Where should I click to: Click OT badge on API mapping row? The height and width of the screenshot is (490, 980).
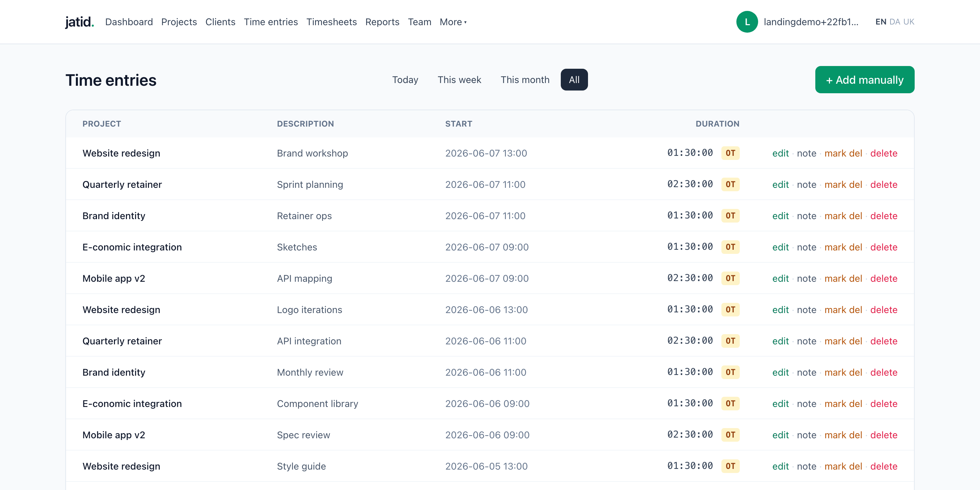pyautogui.click(x=730, y=278)
